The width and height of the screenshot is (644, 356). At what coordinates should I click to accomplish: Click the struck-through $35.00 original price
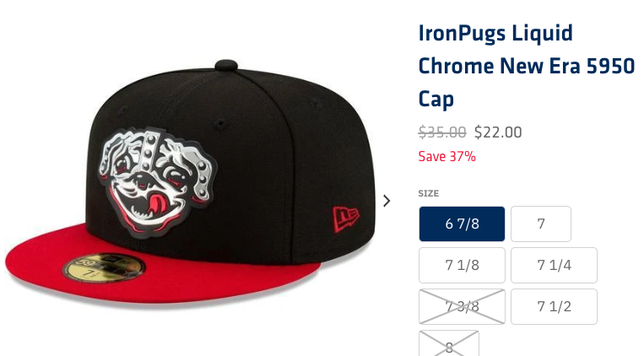click(x=442, y=132)
